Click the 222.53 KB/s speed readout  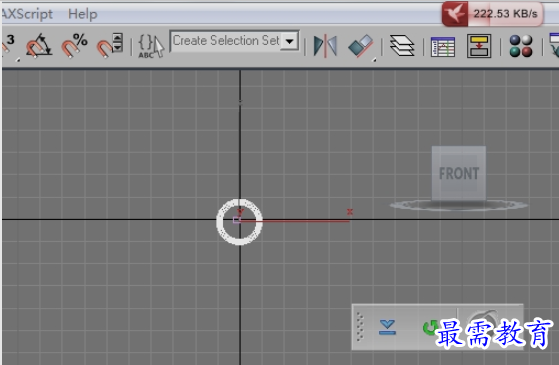(505, 14)
